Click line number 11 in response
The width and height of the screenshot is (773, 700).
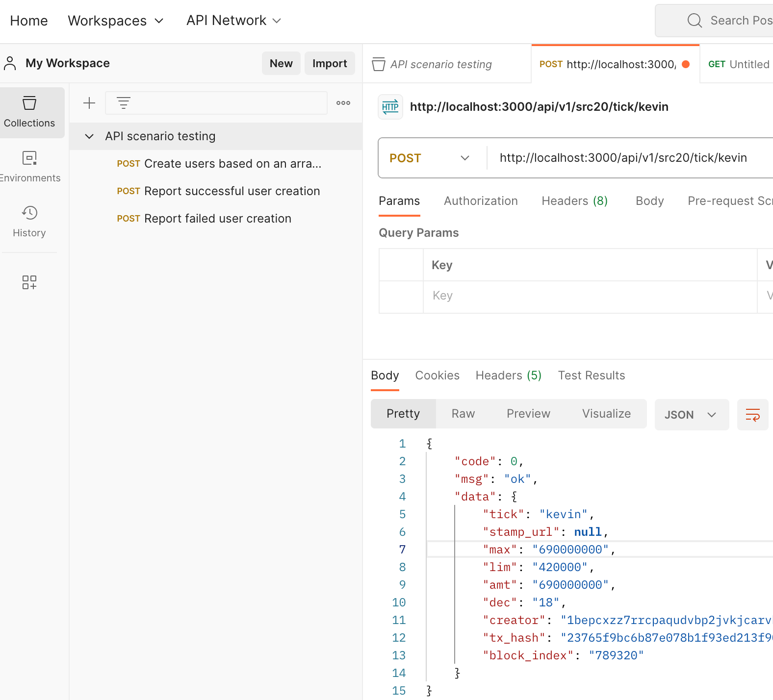(399, 620)
